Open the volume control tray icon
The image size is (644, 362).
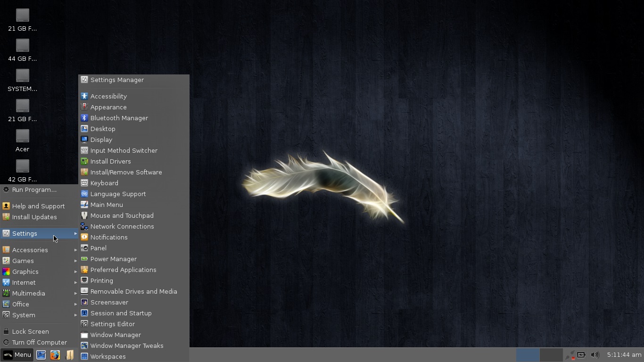(594, 355)
